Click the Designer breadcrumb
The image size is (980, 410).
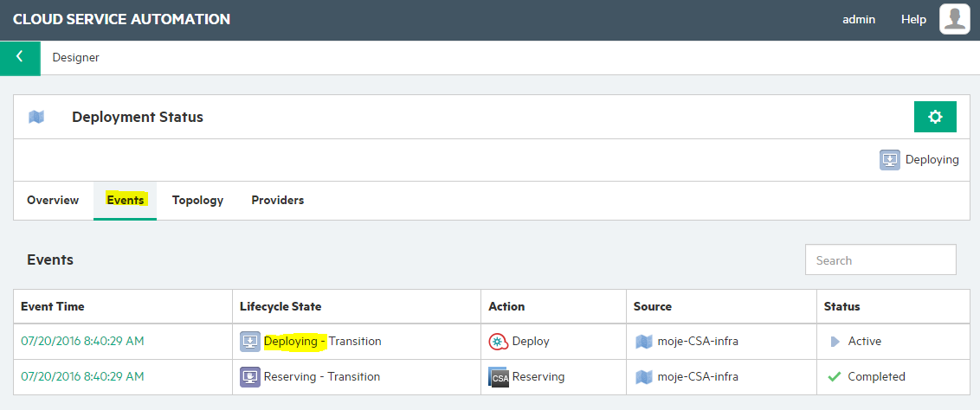pyautogui.click(x=75, y=57)
